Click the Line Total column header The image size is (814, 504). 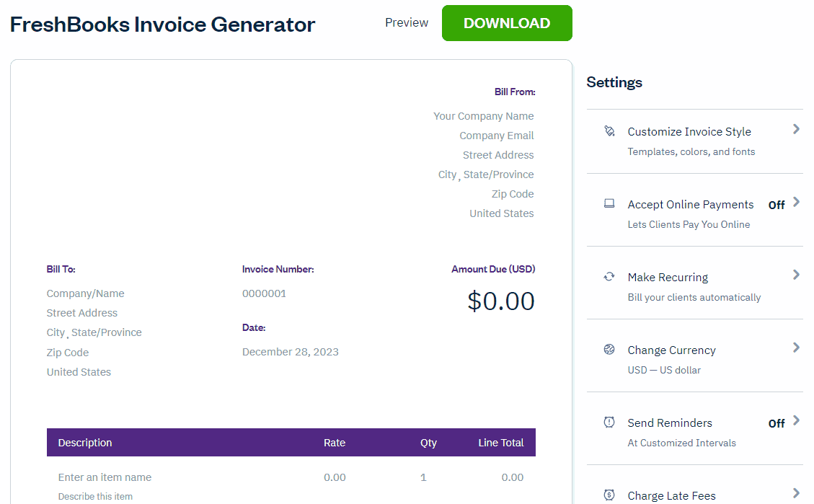point(501,443)
